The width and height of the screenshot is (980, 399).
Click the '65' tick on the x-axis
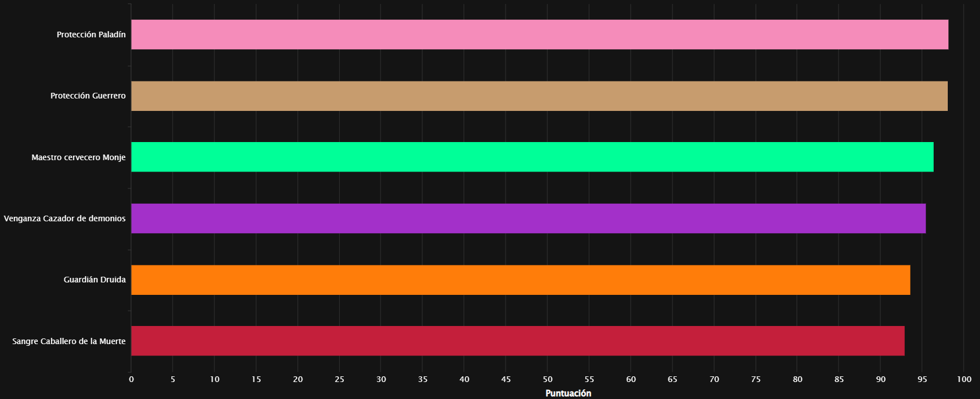pyautogui.click(x=672, y=379)
